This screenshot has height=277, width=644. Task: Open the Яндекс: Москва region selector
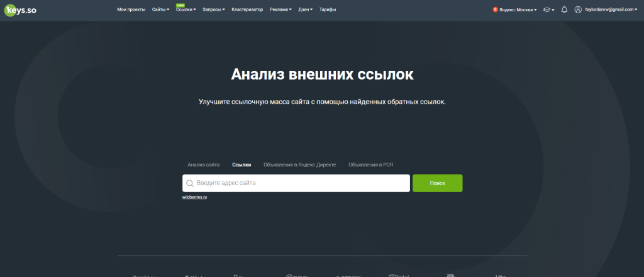tap(514, 9)
